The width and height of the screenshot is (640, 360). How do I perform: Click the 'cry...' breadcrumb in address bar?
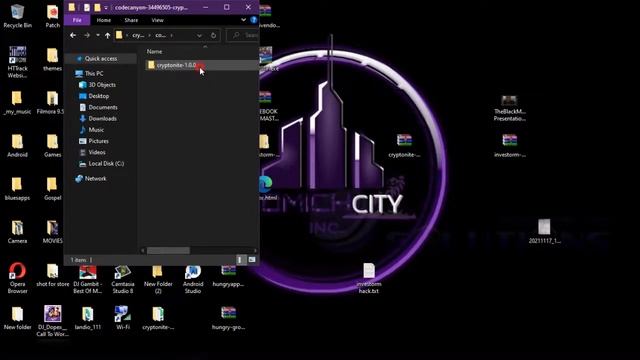coord(138,36)
